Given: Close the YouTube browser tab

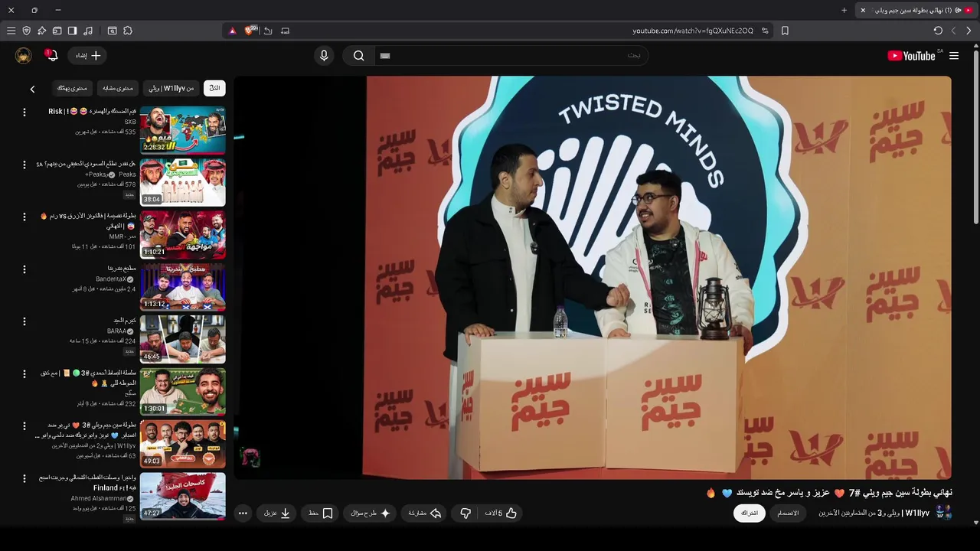Looking at the screenshot, I should (x=863, y=10).
